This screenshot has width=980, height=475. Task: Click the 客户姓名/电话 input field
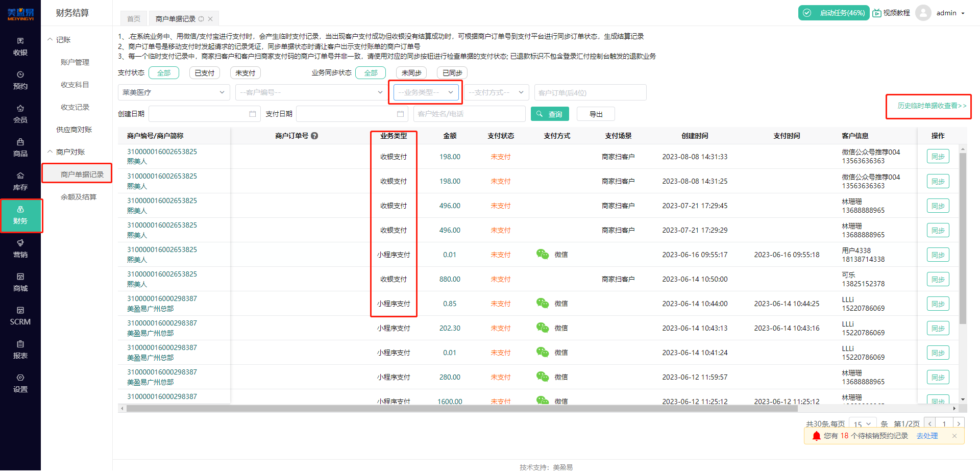[x=469, y=114]
